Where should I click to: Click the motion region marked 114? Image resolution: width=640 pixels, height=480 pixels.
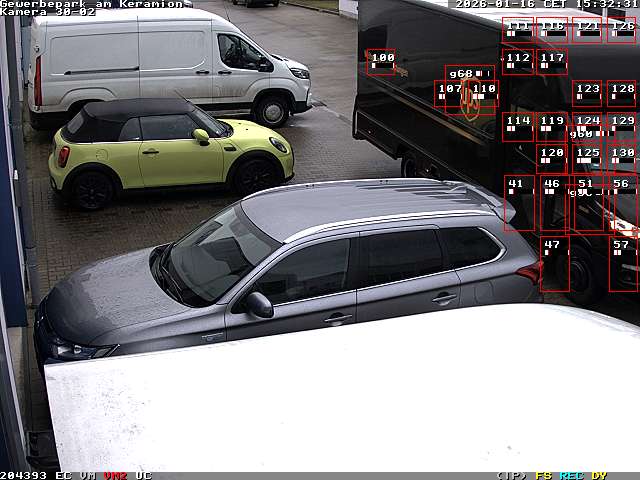coord(517,126)
